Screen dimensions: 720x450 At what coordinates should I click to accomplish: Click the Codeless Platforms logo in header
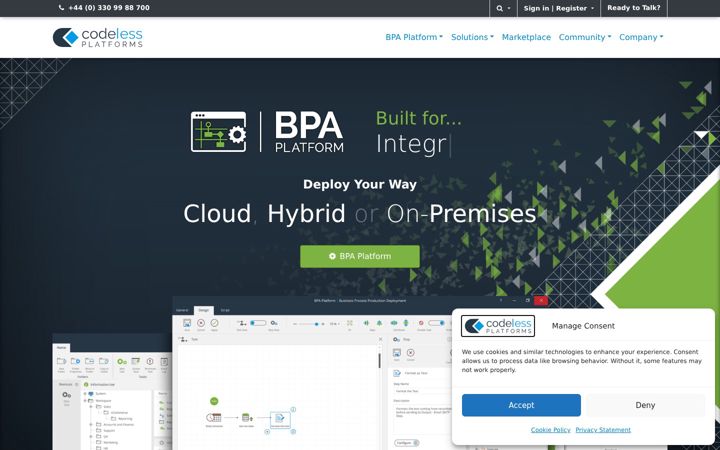click(98, 37)
